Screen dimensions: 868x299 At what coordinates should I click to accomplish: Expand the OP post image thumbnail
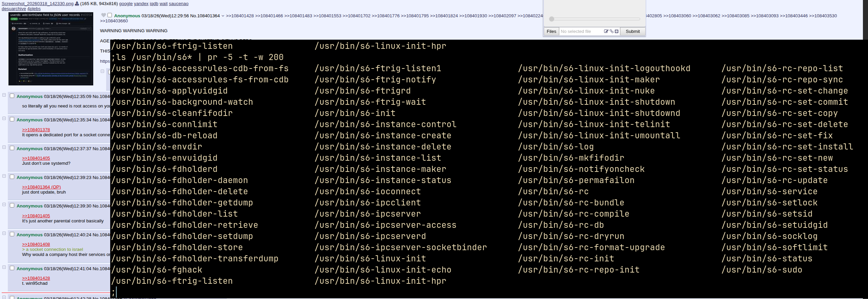(x=51, y=49)
